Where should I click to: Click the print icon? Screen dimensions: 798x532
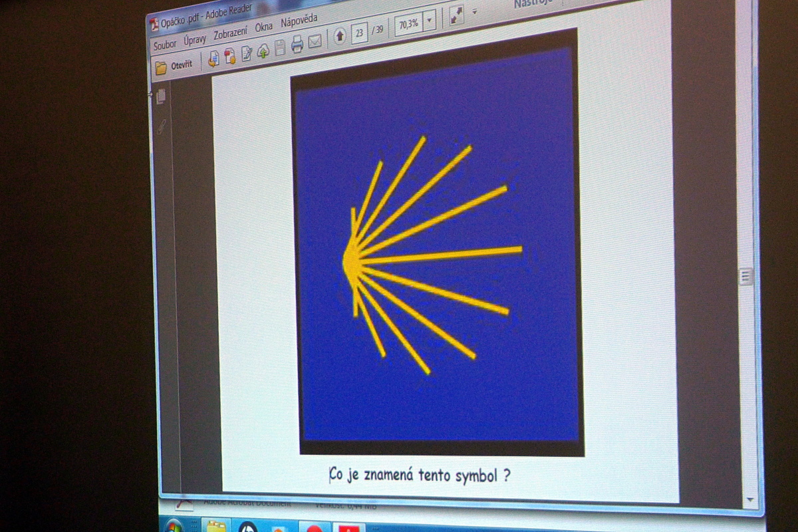tap(297, 45)
